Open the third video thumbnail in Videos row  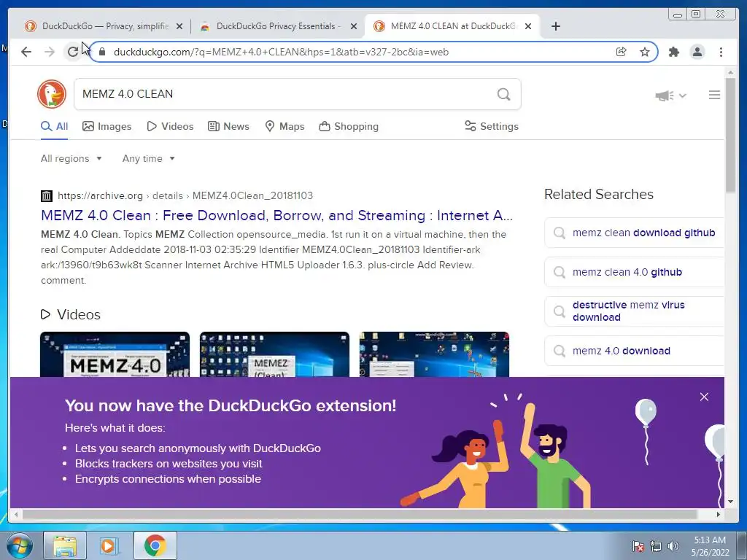[434, 354]
